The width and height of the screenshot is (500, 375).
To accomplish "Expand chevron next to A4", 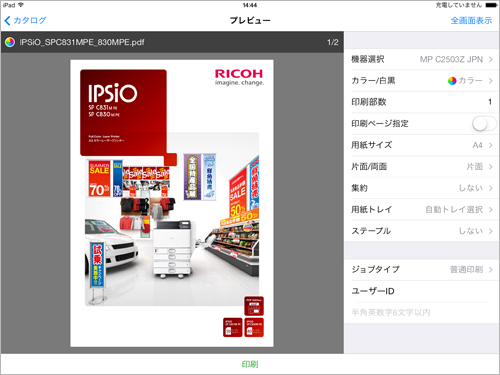I will pos(491,145).
